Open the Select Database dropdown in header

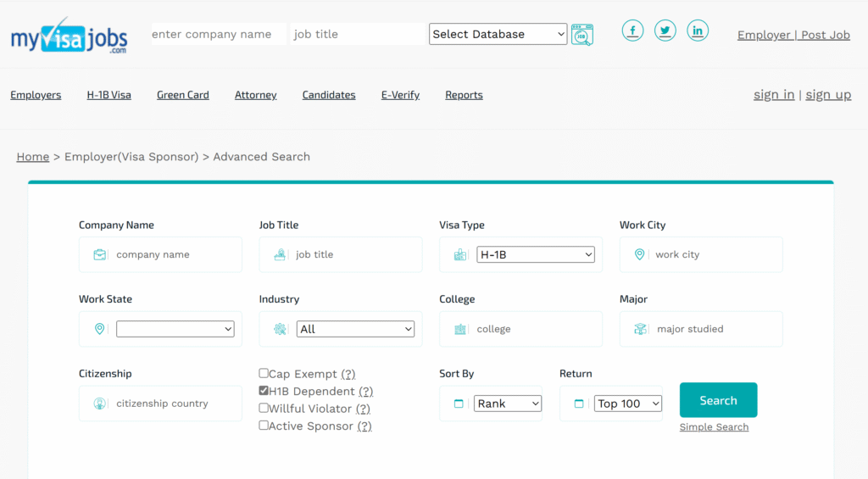tap(498, 34)
